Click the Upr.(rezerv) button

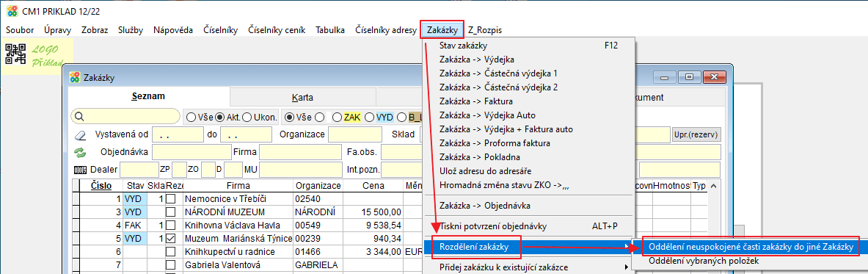696,134
